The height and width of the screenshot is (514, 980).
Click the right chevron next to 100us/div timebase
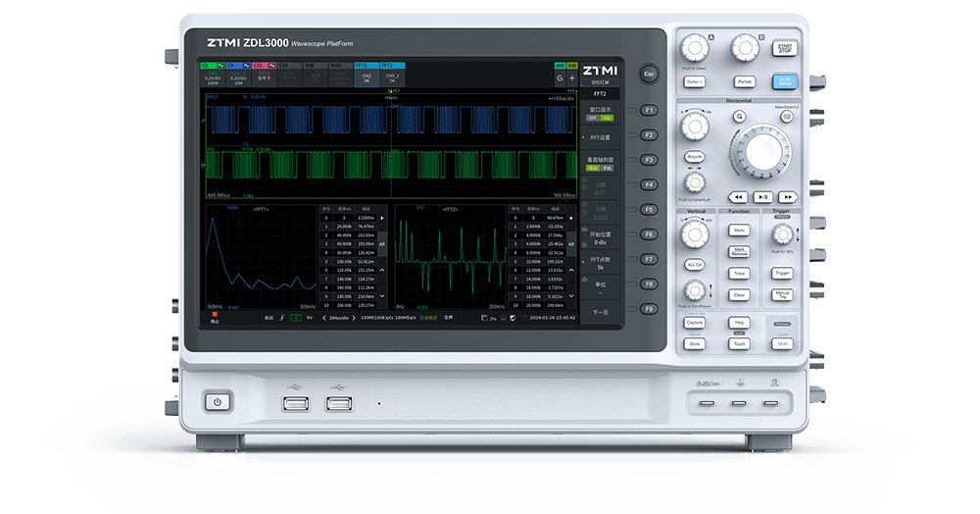tap(353, 318)
